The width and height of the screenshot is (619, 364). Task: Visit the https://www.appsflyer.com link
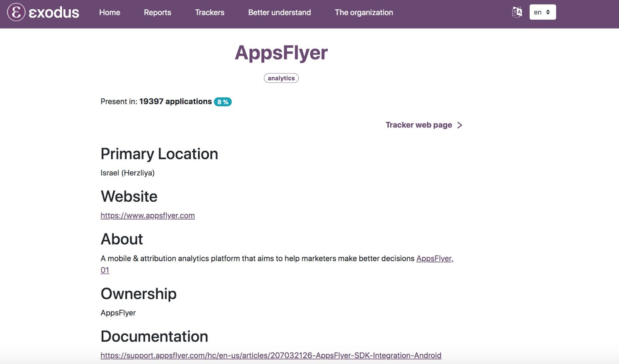[x=147, y=216]
